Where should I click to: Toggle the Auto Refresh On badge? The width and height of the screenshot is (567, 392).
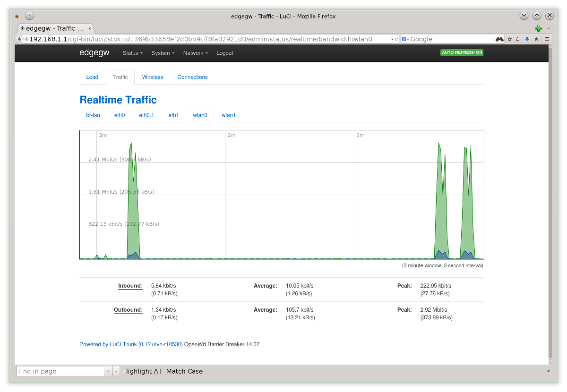tap(462, 52)
